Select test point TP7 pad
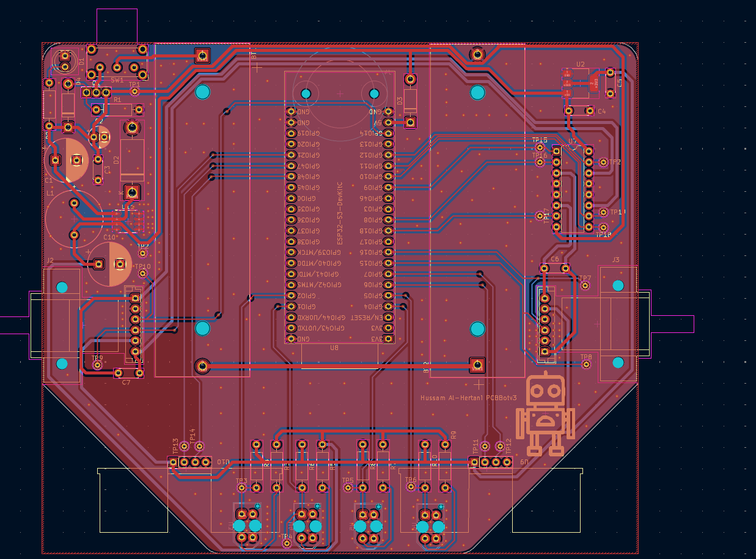756x559 pixels. pos(585,285)
